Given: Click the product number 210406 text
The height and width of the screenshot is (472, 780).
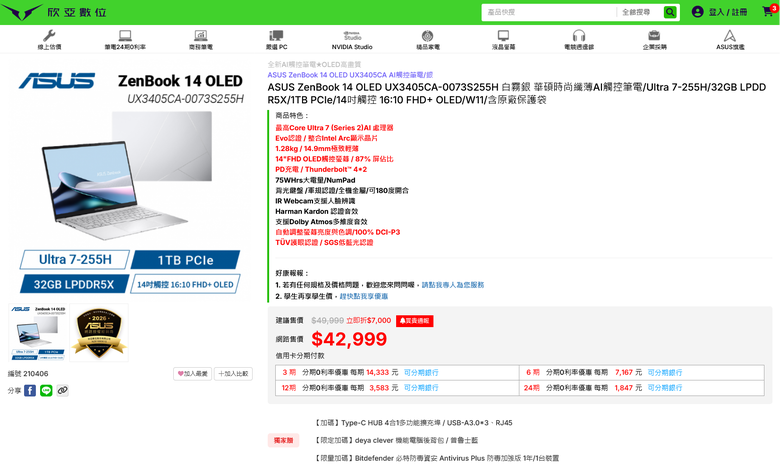Looking at the screenshot, I should tap(36, 374).
